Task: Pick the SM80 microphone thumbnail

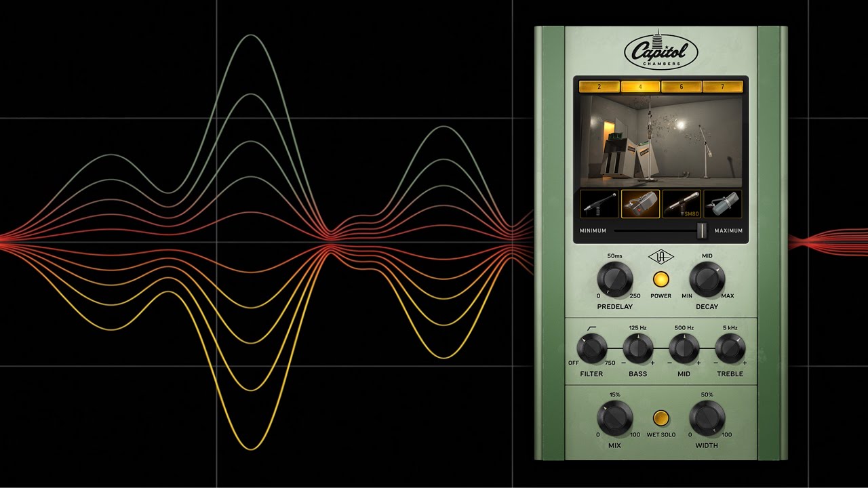Action: tap(682, 204)
